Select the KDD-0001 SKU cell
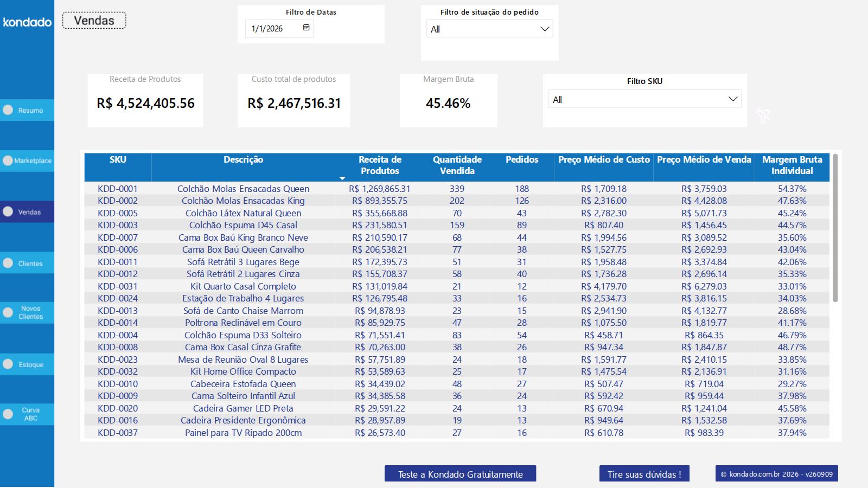 tap(118, 189)
